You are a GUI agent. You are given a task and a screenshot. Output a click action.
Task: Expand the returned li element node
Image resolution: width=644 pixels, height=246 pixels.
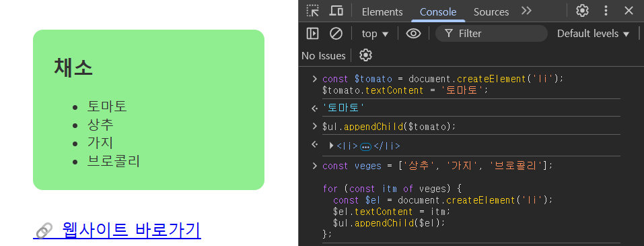(x=332, y=146)
